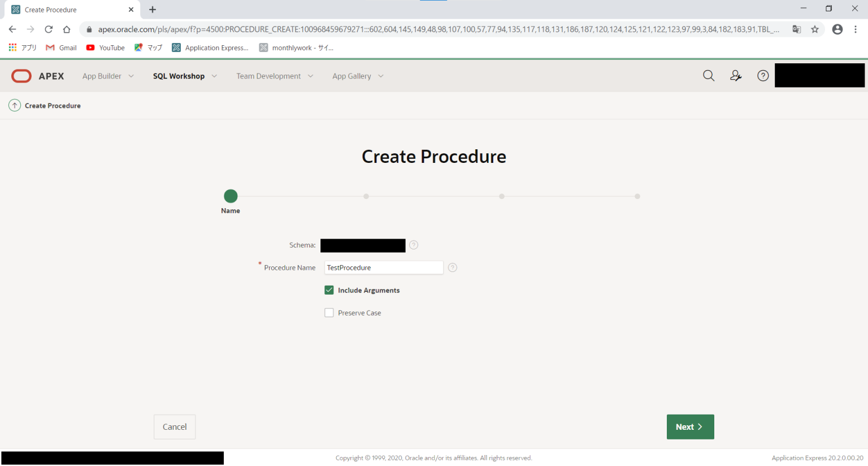
Task: Open the App Builder menu item
Action: (x=102, y=76)
